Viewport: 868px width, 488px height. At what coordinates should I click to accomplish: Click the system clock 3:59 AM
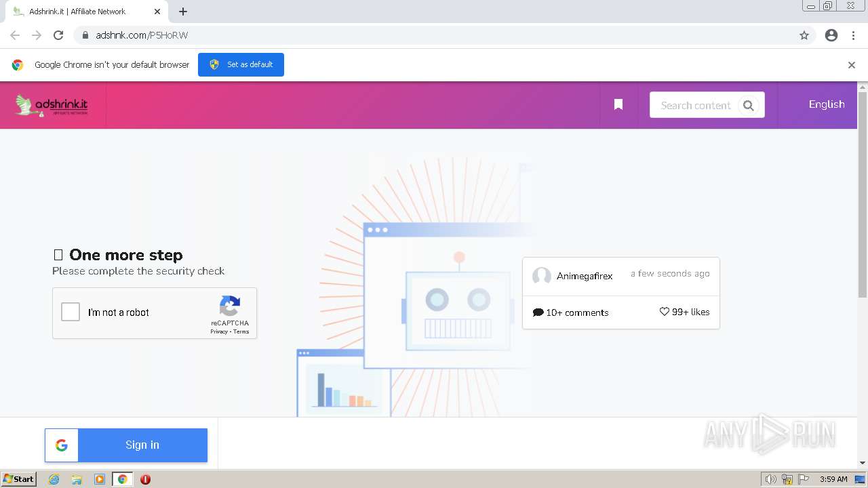(x=833, y=479)
